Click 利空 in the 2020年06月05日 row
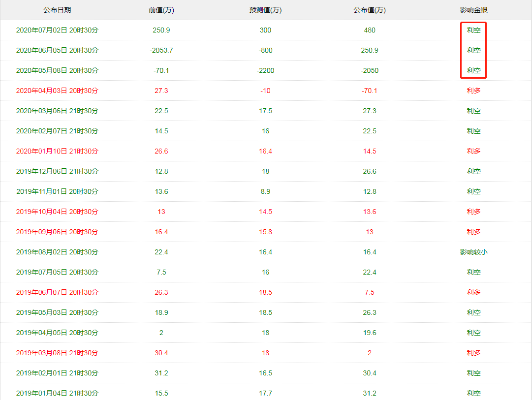This screenshot has width=532, height=400. pyautogui.click(x=473, y=50)
